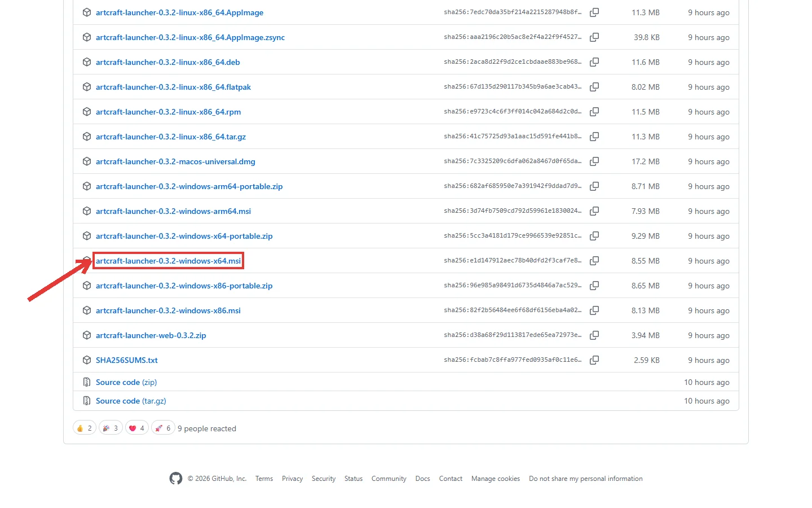Click the file-zip icon beside Source code (zip)
Screen dimensions: 812x508
pyautogui.click(x=87, y=382)
